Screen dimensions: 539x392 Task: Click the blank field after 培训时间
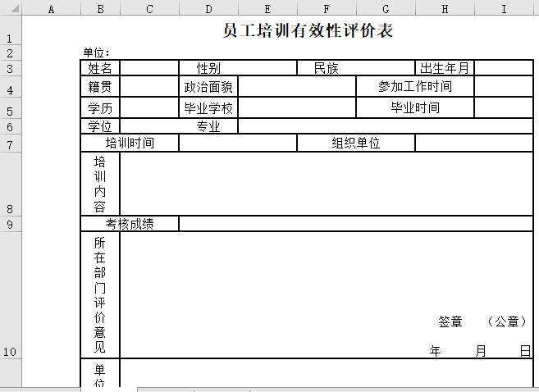[x=237, y=143]
